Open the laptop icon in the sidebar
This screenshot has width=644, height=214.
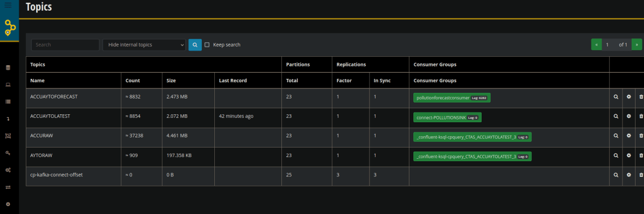tap(8, 85)
